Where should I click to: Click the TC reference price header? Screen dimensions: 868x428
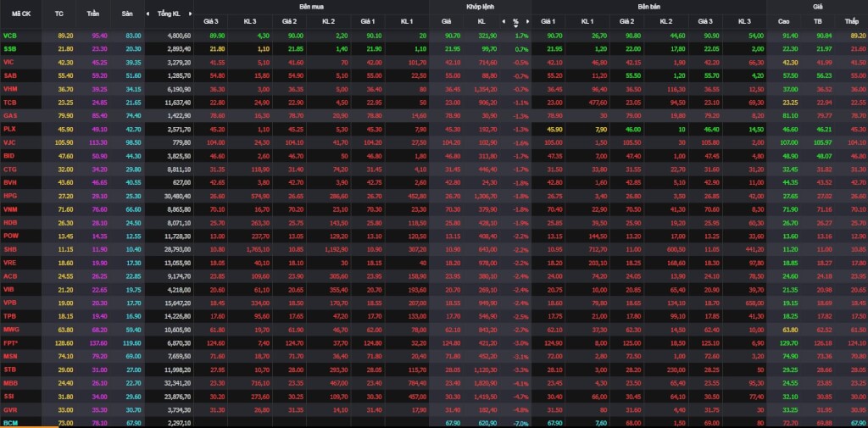coord(59,14)
